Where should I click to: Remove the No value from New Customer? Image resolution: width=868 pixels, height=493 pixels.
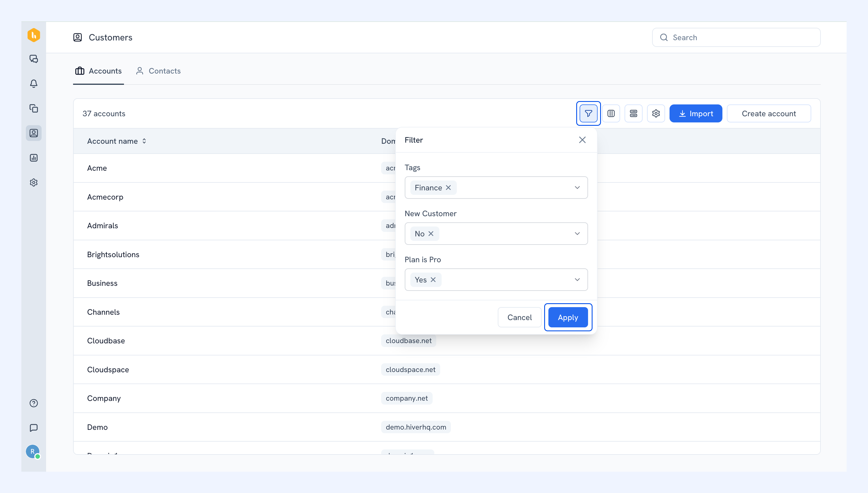pos(431,234)
